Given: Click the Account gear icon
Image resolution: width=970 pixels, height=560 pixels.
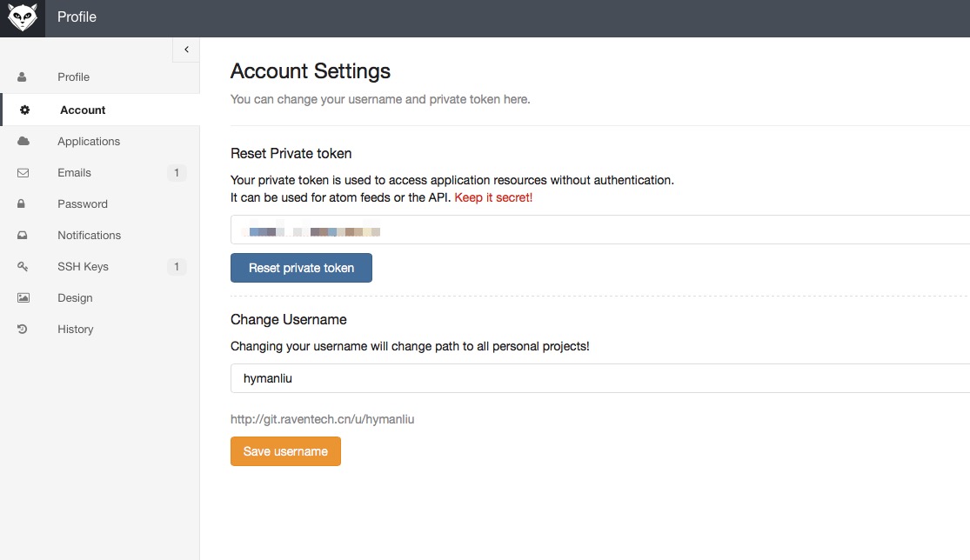Looking at the screenshot, I should click(24, 110).
